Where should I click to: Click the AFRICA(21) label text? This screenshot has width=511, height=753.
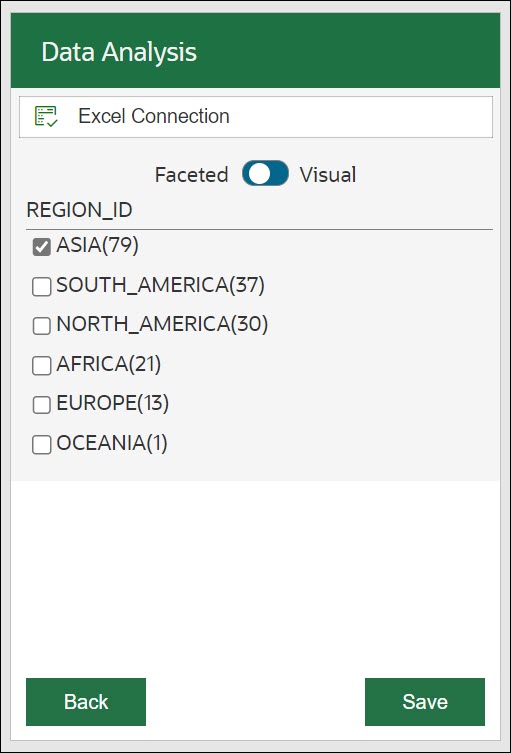pyautogui.click(x=109, y=364)
